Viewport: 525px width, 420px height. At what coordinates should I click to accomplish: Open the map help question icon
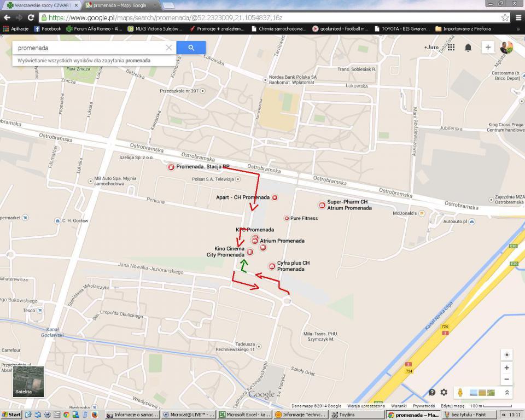click(432, 392)
